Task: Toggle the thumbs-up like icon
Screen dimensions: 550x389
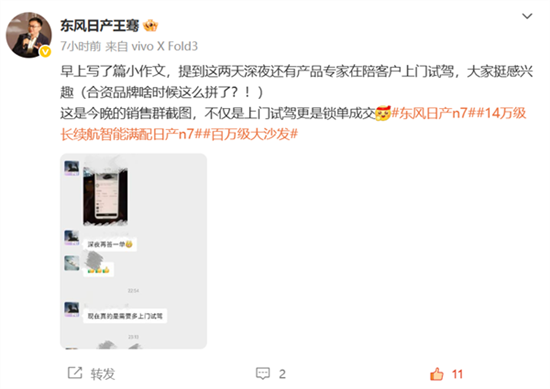Action: click(x=437, y=374)
